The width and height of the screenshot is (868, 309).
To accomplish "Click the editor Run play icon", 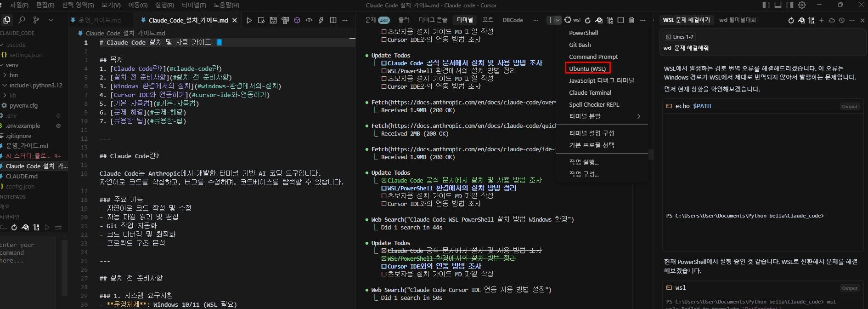I will 249,20.
